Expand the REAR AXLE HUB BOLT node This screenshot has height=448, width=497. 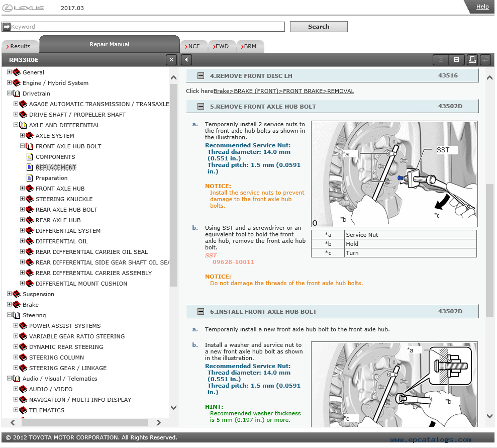point(22,209)
